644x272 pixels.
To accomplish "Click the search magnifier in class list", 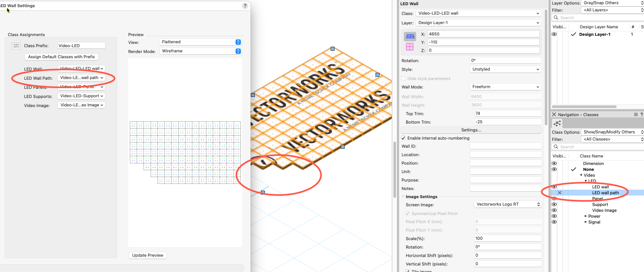I will click(556, 147).
